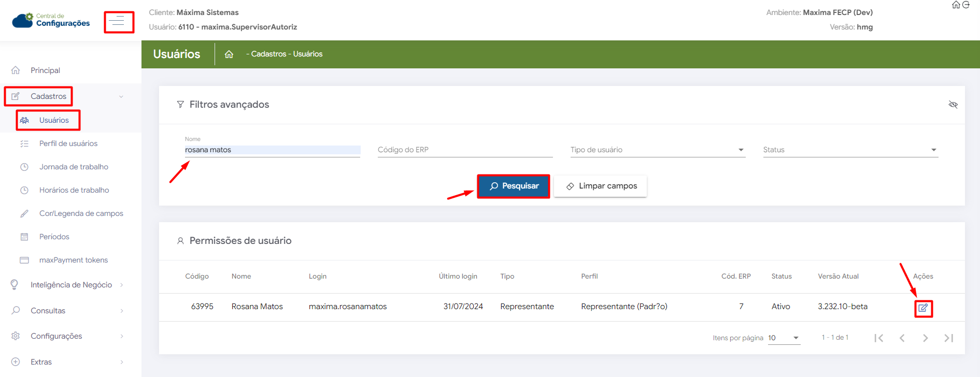Go to previous page of results
Screen dimensions: 980x377
click(902, 338)
